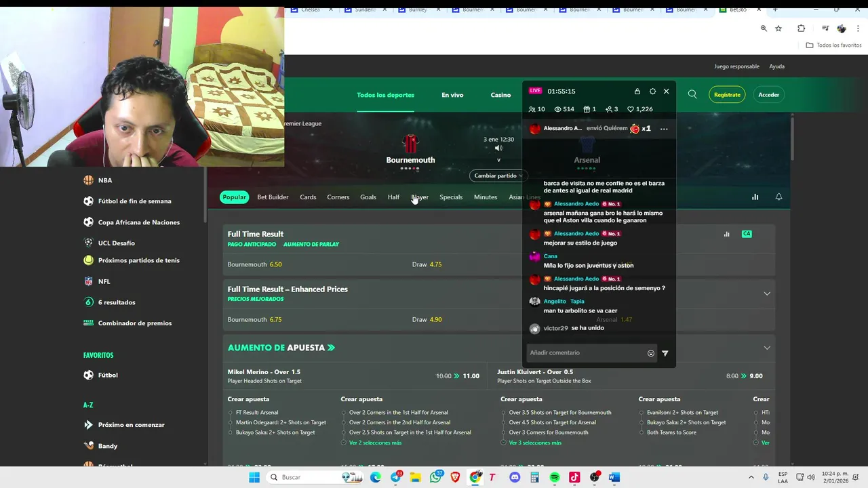Open the Cards market tab
This screenshot has width=868, height=488.
(x=308, y=197)
